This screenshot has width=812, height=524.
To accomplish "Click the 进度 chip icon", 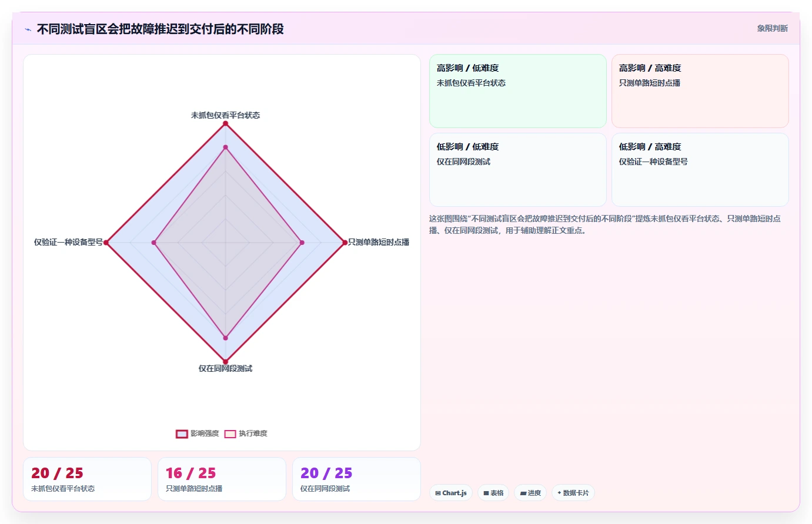I will pyautogui.click(x=523, y=493).
